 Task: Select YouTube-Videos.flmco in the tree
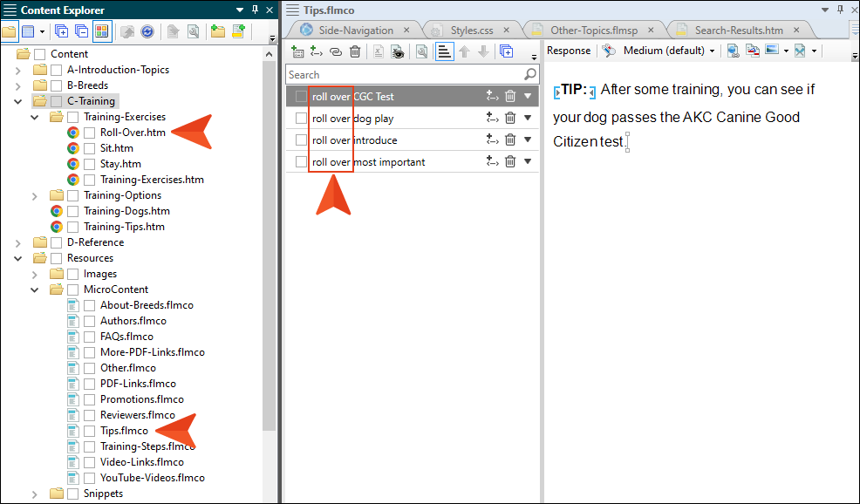(x=153, y=478)
